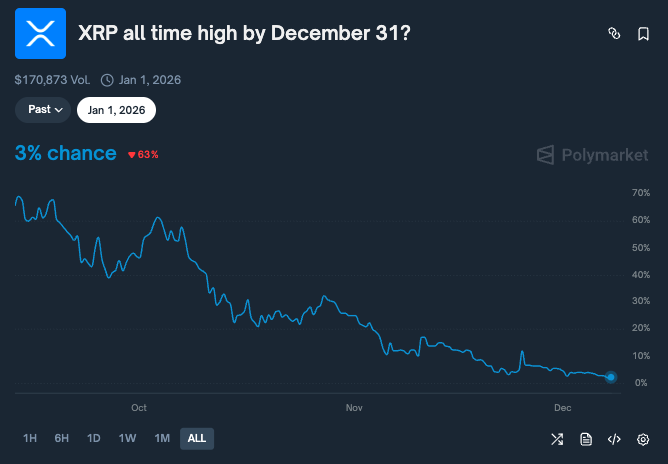The height and width of the screenshot is (464, 668).
Task: Select the Jan 1, 2026 date pill
Action: click(x=116, y=110)
